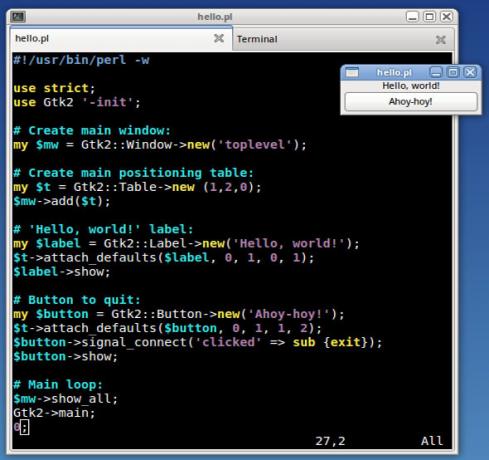
Task: Close the Terminal tab
Action: (441, 40)
